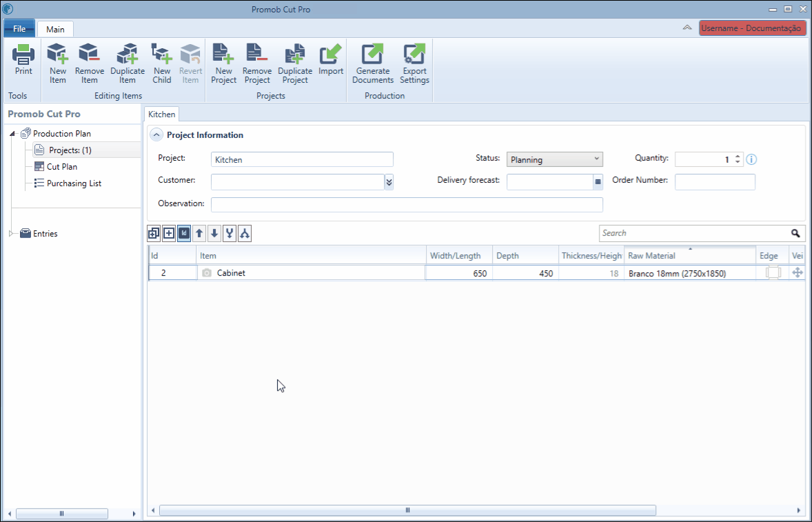Click Remove Project in the ribbon
812x522 pixels.
257,63
